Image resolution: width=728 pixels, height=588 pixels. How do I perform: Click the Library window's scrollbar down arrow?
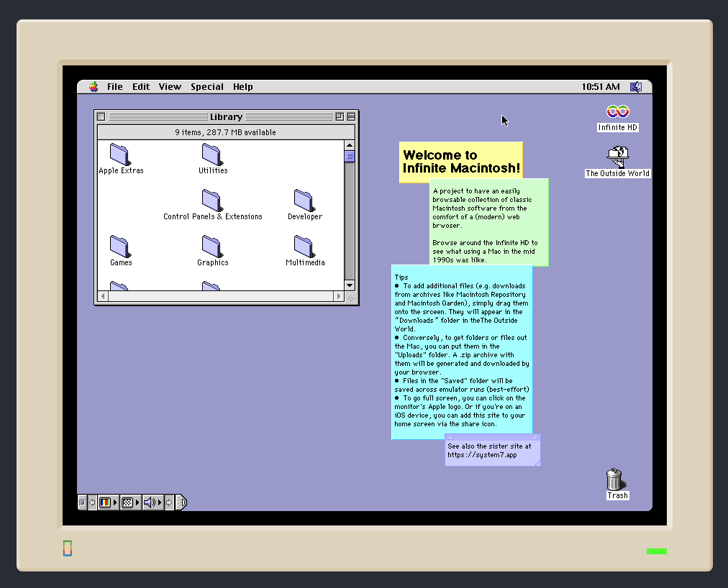(x=350, y=285)
